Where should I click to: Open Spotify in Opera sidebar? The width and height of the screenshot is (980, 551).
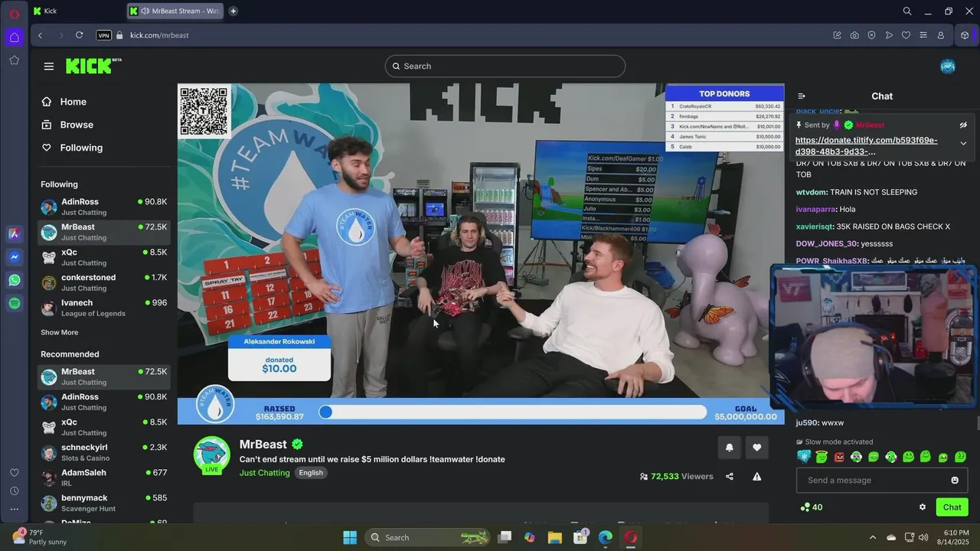(15, 304)
